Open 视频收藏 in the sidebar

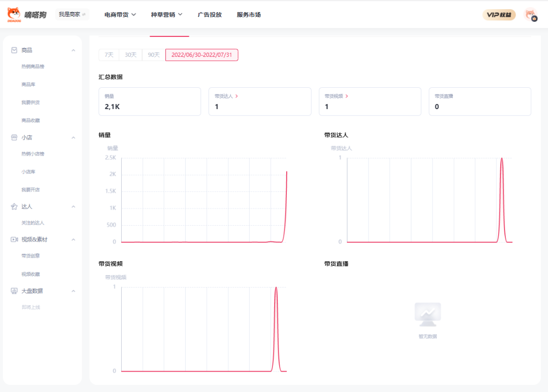(31, 274)
